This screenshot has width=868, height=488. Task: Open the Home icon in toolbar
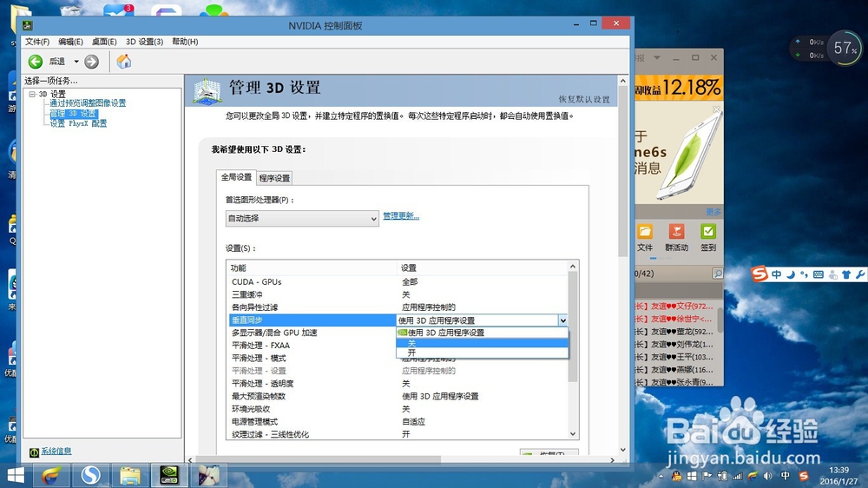tap(124, 61)
